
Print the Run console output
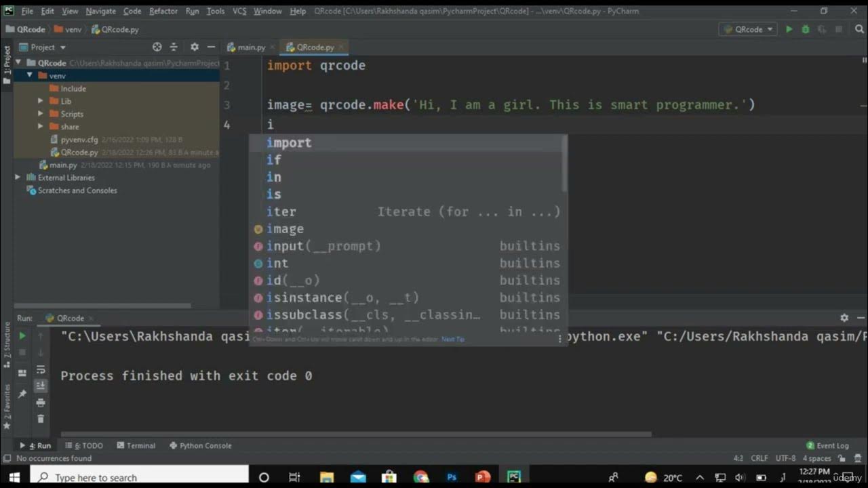coord(41,403)
